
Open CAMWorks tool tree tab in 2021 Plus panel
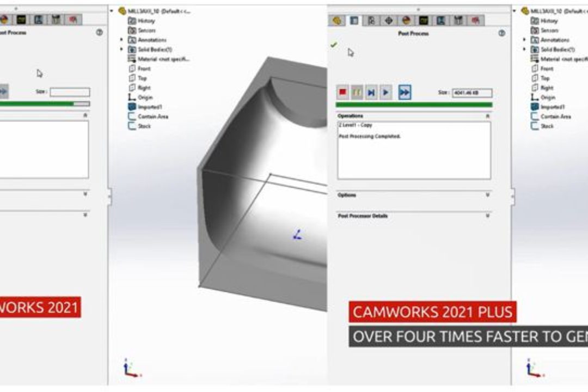(458, 20)
